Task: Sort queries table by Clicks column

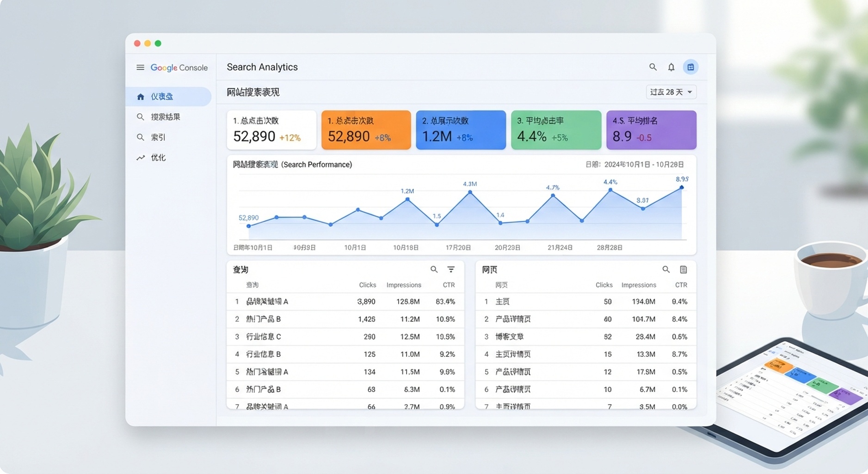Action: 368,285
